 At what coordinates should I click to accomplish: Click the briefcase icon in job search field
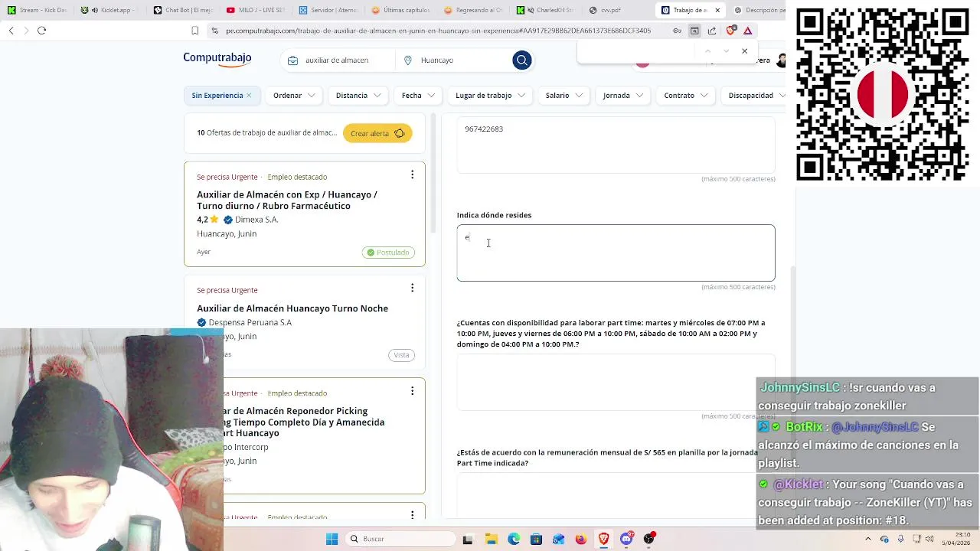point(292,60)
